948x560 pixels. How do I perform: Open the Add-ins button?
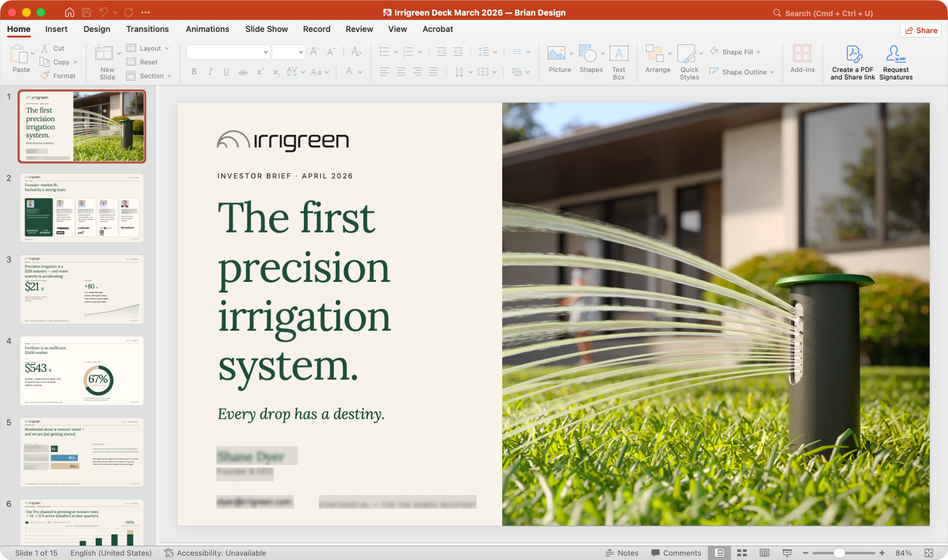click(802, 59)
